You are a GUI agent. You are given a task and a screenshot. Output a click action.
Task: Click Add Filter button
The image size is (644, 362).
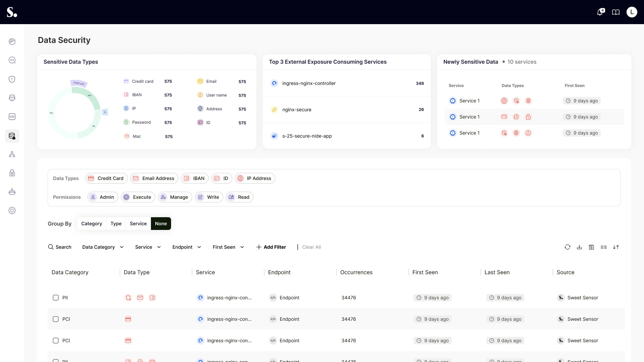271,247
